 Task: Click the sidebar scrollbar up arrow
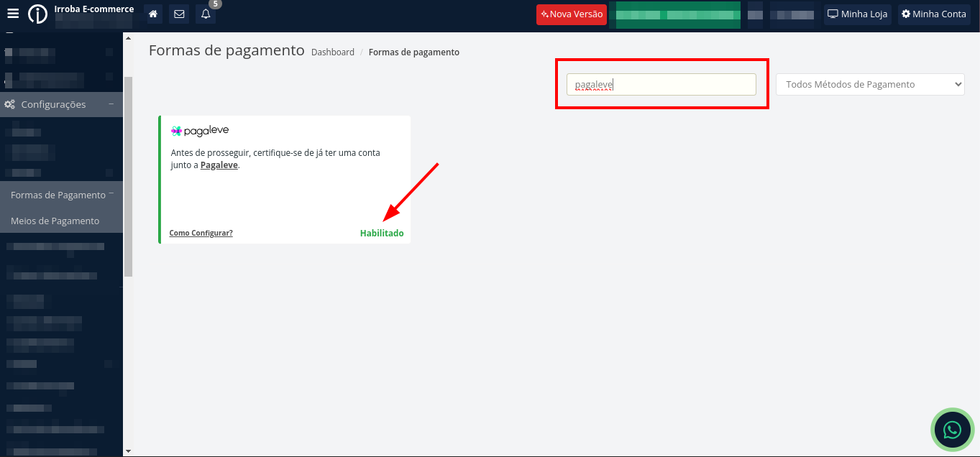tap(128, 37)
